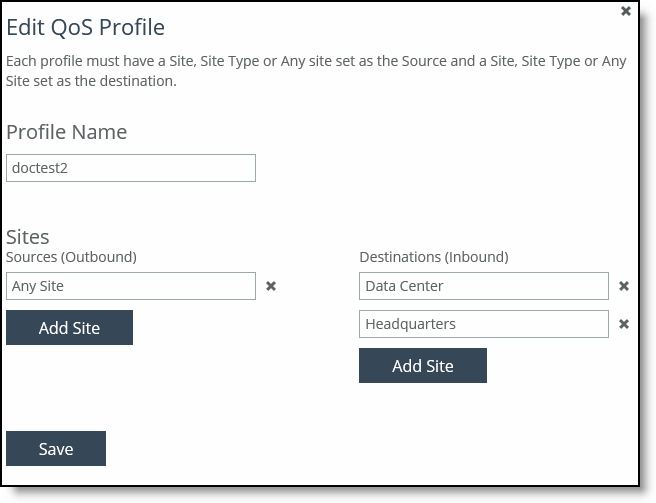
Task: Remove the Data Center destination entry
Action: tap(624, 286)
